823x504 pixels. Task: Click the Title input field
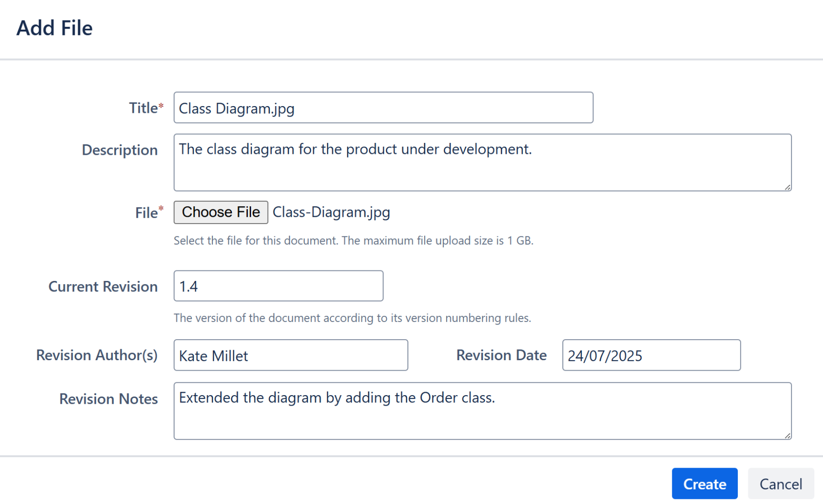pos(383,108)
